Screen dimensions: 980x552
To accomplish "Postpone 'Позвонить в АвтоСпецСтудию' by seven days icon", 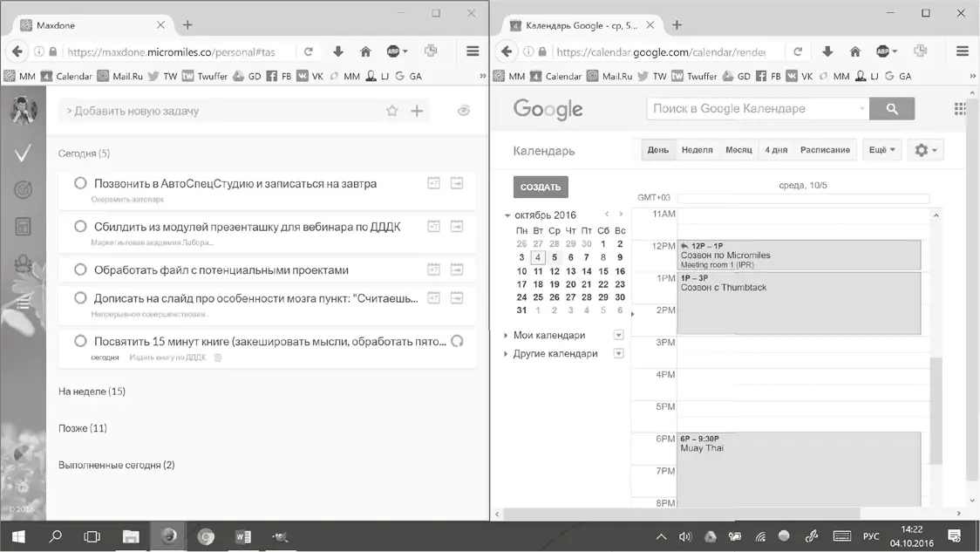I will click(433, 183).
